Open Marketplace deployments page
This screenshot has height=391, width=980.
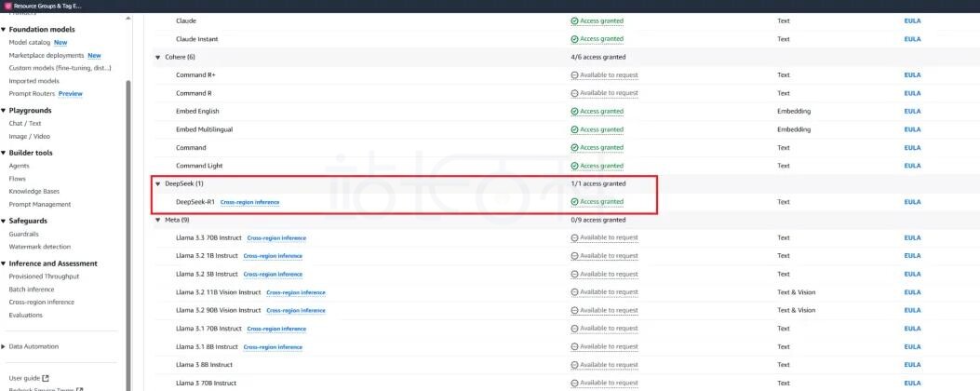(47, 56)
